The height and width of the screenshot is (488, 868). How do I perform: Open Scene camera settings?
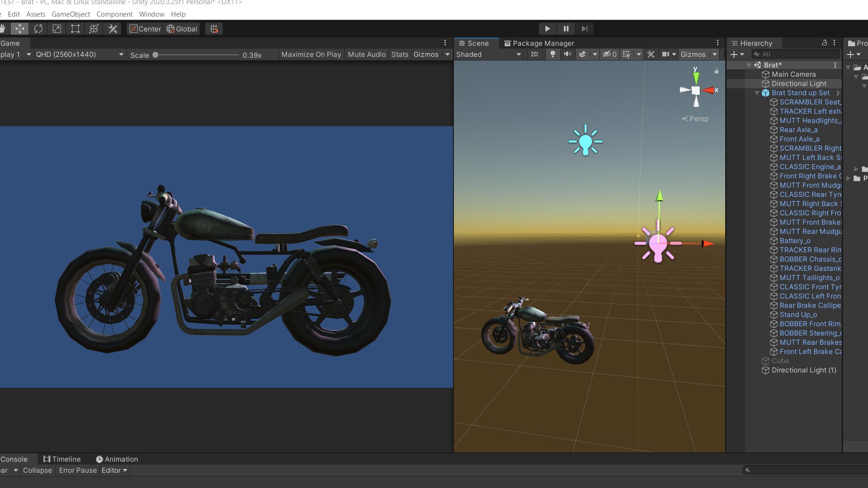tap(669, 54)
